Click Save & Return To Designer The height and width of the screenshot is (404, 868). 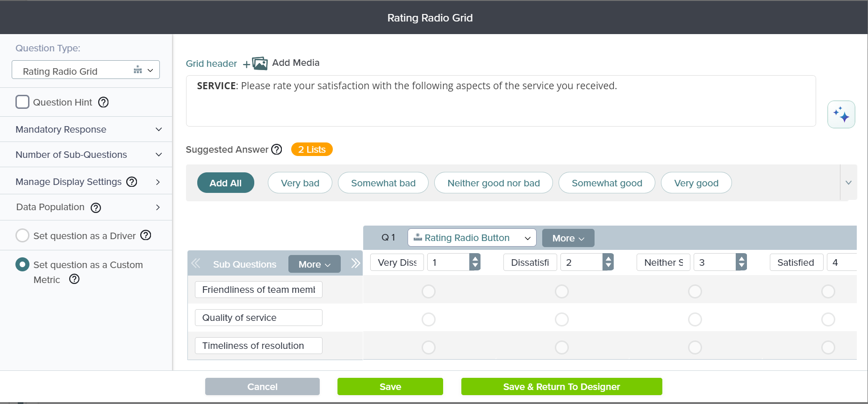click(561, 387)
